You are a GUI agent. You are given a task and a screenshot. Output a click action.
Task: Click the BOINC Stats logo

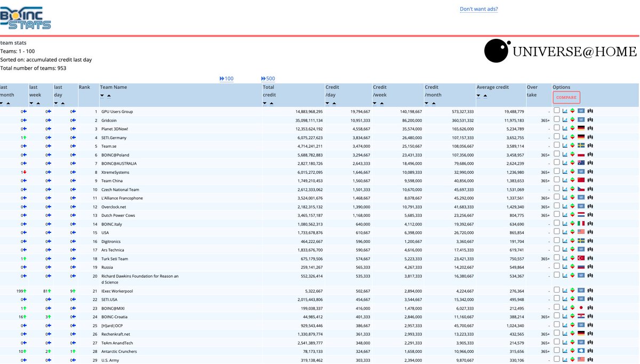26,18
